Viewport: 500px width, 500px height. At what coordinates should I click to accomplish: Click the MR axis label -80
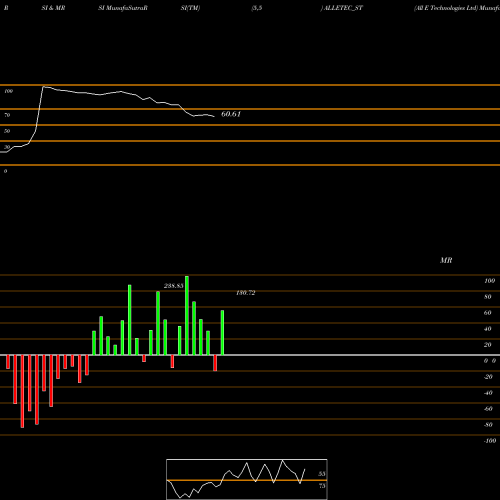[488, 425]
